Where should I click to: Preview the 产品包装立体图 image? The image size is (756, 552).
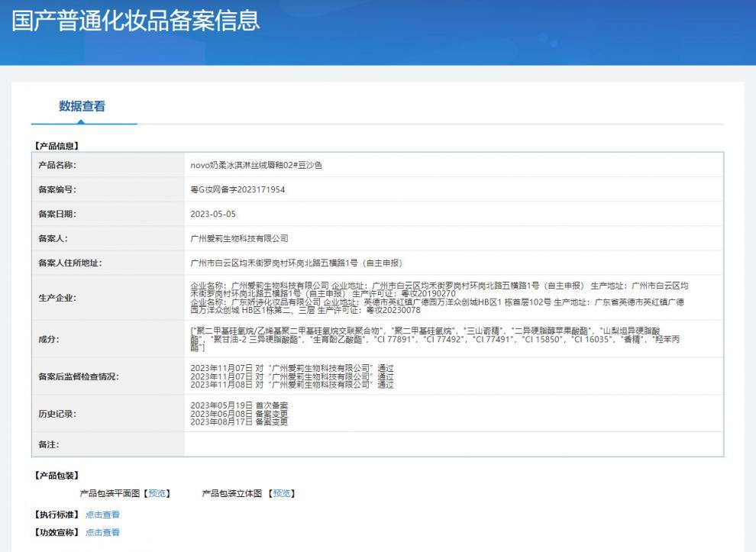click(282, 493)
